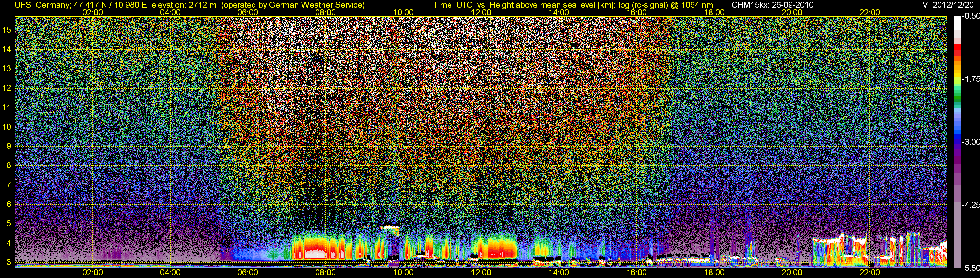Click the 7. km height axis label
This screenshot has height=278, width=980.
9,185
